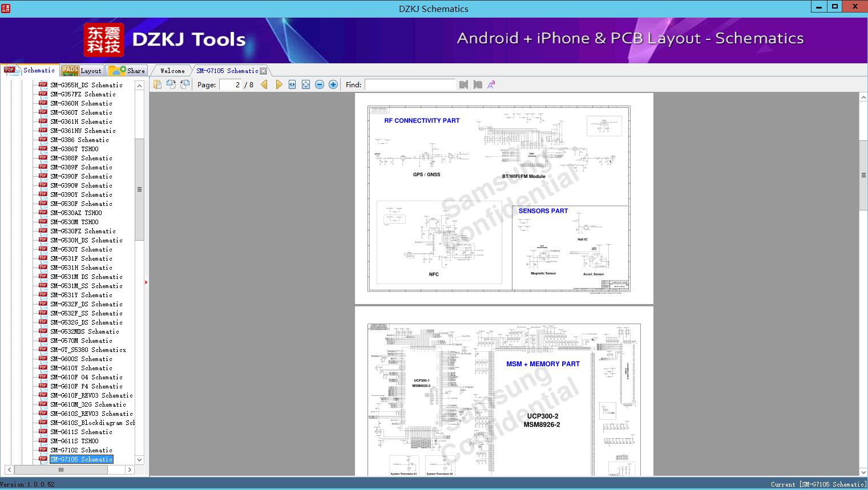Click the document viewer scroll up arrow
Viewport: 868px width, 490px height.
pyautogui.click(x=863, y=98)
